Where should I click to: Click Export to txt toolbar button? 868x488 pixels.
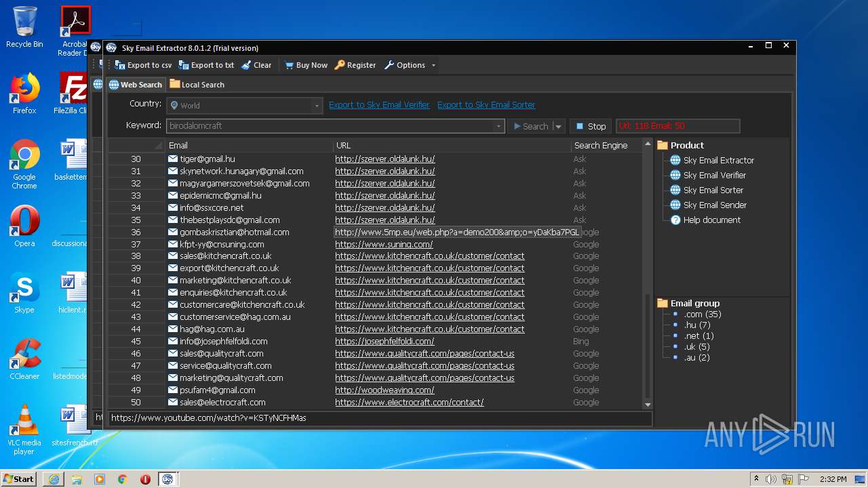click(206, 65)
